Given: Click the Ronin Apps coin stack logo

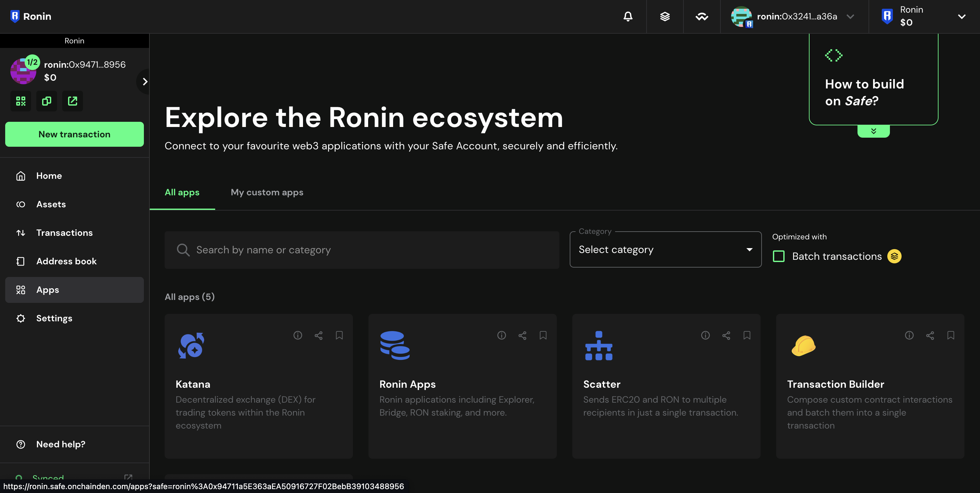Looking at the screenshot, I should click(395, 346).
